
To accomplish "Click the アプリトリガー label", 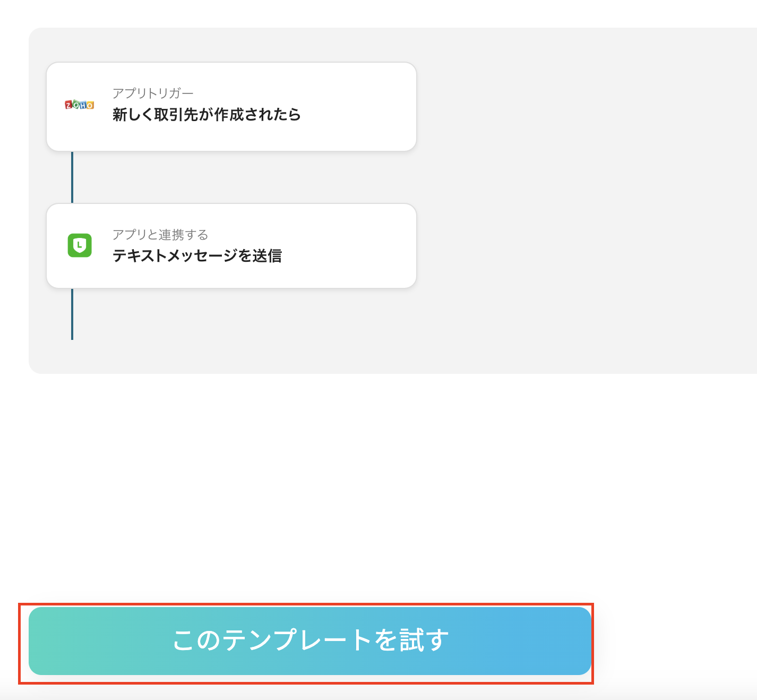I will point(153,93).
